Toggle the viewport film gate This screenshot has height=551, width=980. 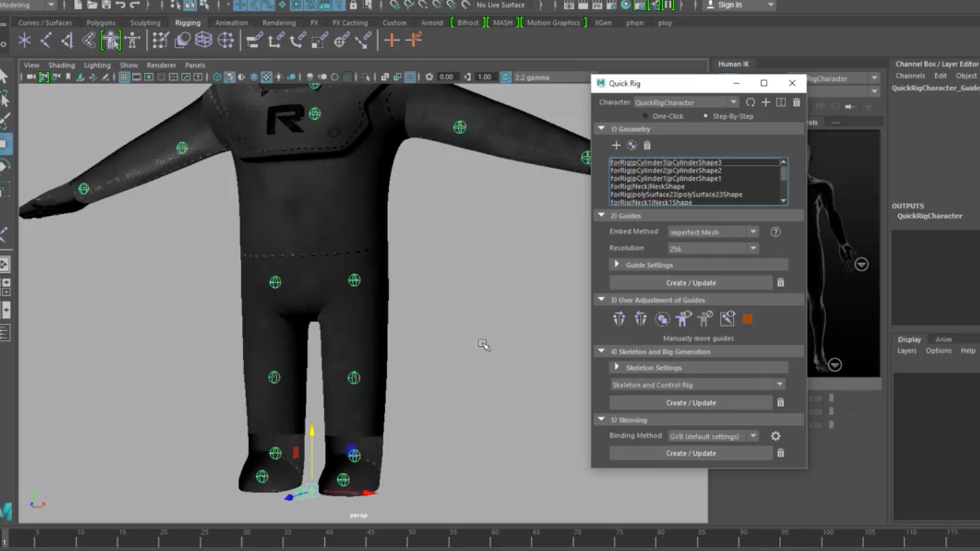[x=137, y=77]
